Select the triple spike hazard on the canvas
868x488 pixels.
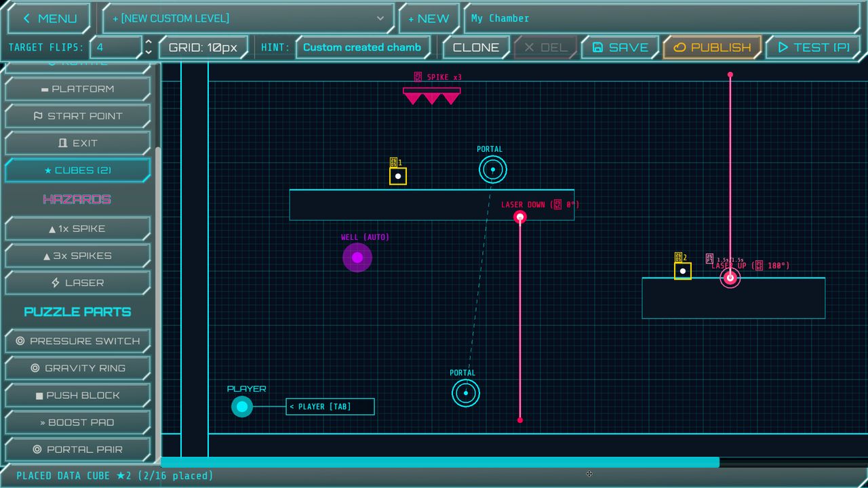pos(432,96)
